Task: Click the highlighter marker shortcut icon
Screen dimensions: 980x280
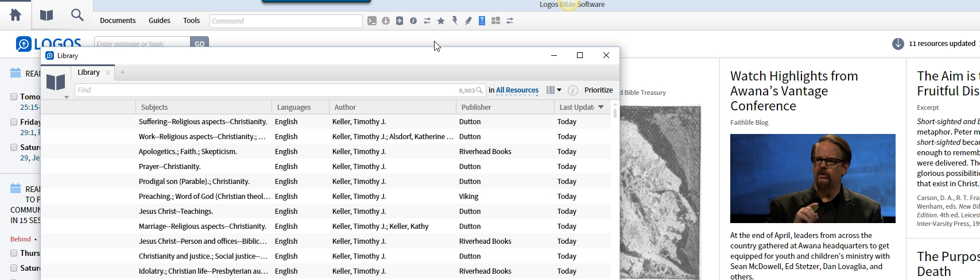Action: (x=468, y=21)
